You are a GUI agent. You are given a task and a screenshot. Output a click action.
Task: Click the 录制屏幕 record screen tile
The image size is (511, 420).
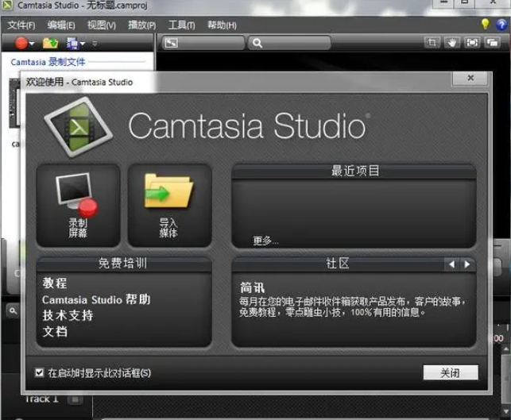78,206
